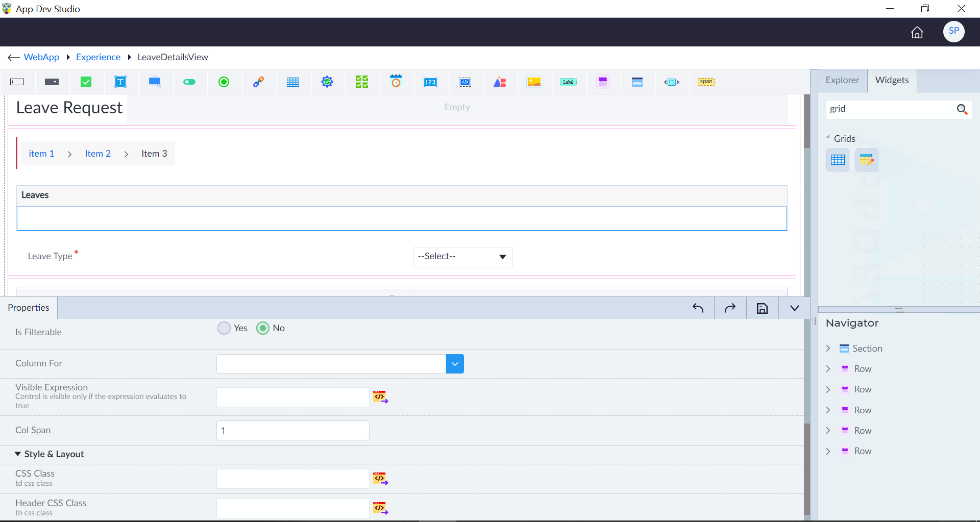Go to home via house icon
Screen dimensions: 980x522
pos(917,33)
